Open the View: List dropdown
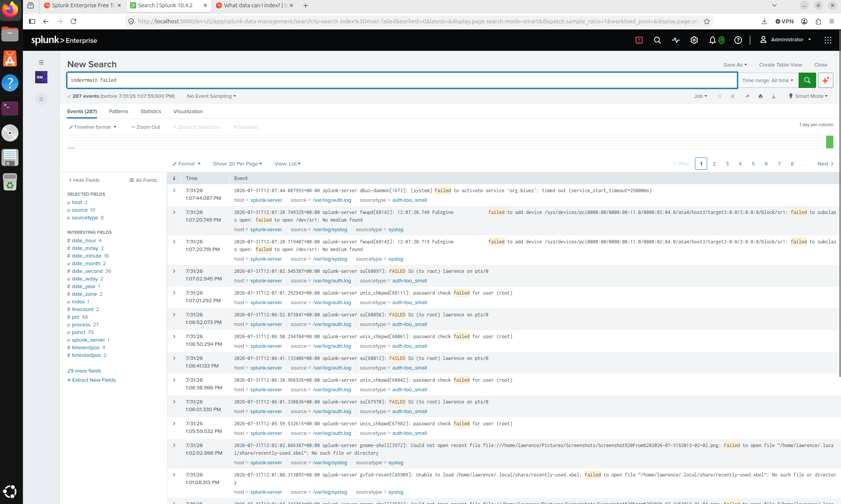Screen dimensions: 841x504 coord(287,164)
